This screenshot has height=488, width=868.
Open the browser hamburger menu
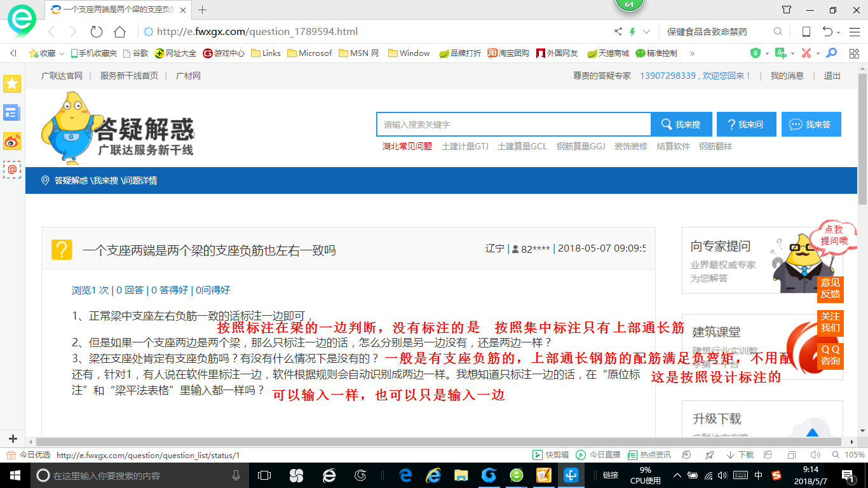pyautogui.click(x=854, y=32)
